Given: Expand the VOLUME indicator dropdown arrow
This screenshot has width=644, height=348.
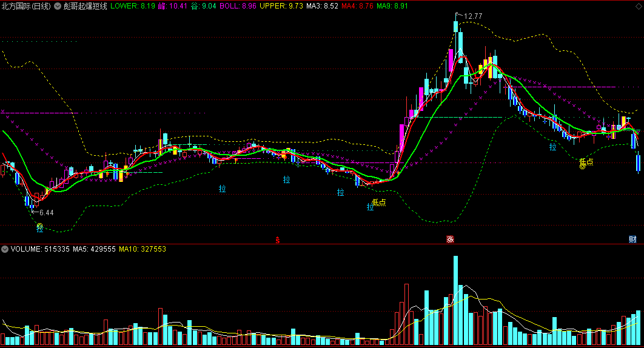Looking at the screenshot, I should [x=5, y=249].
